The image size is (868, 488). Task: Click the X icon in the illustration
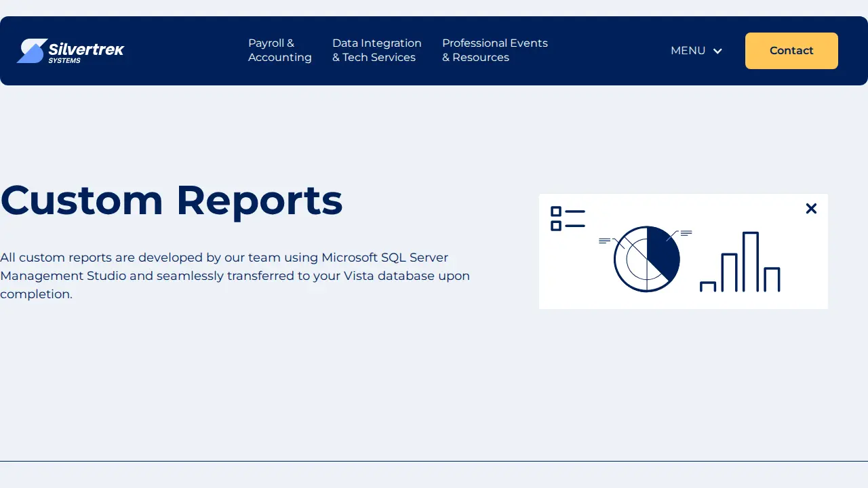point(811,209)
